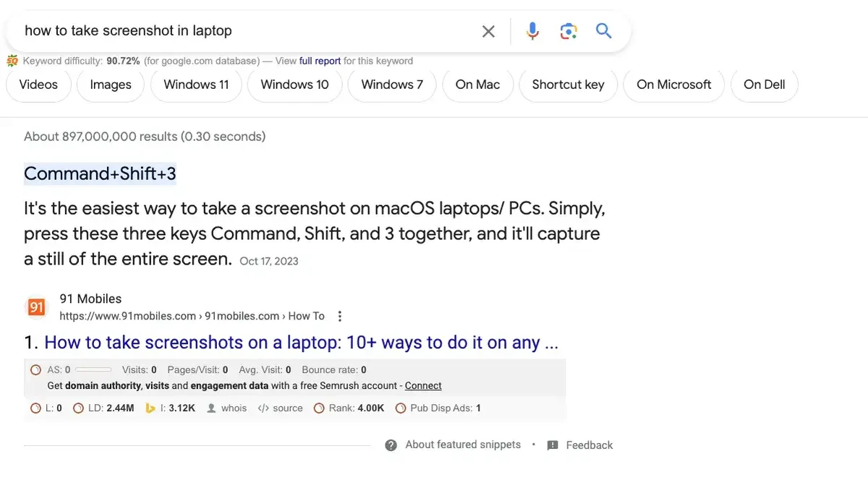Open the screenshot how-to result from 91mobiles

(x=289, y=342)
